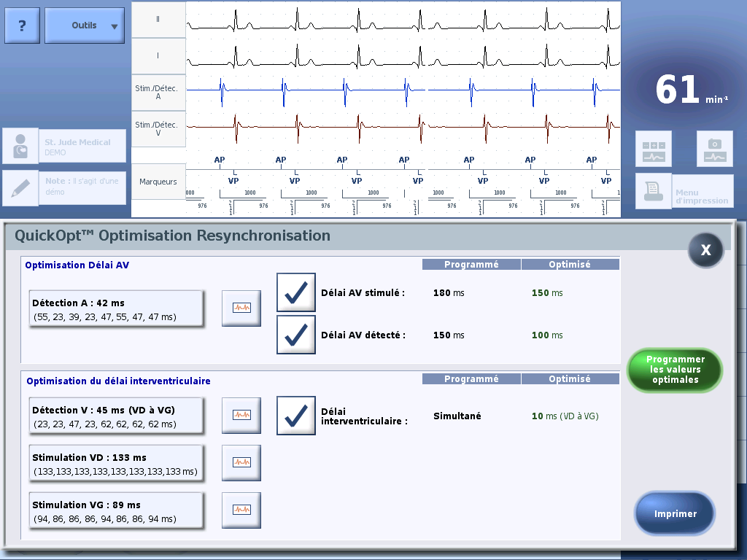This screenshot has width=747, height=560.
Task: Uncheck the Délai AV détecté checkbox
Action: [x=296, y=335]
